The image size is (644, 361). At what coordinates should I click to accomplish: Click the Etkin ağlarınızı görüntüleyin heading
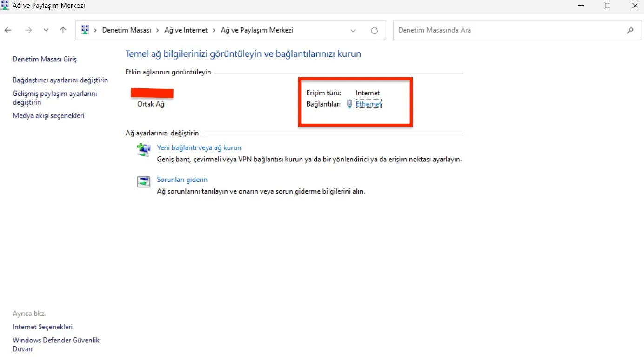point(168,72)
